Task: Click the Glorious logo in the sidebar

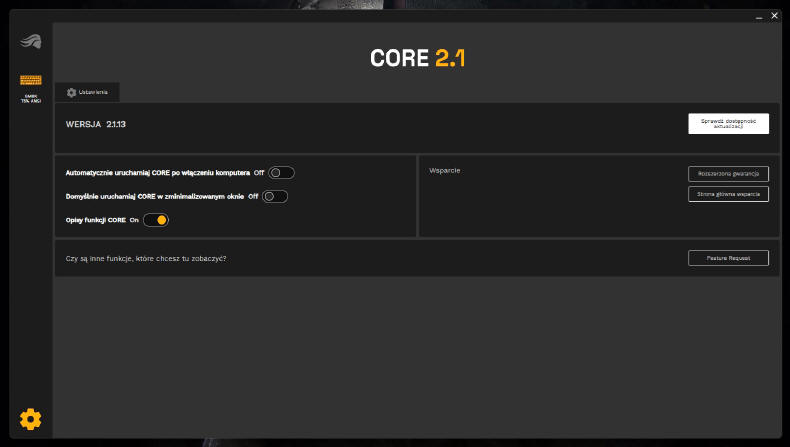Action: pyautogui.click(x=30, y=42)
